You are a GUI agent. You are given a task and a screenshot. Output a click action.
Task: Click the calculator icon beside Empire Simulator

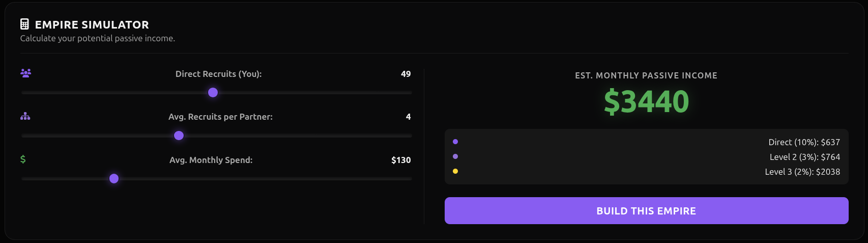[x=24, y=24]
